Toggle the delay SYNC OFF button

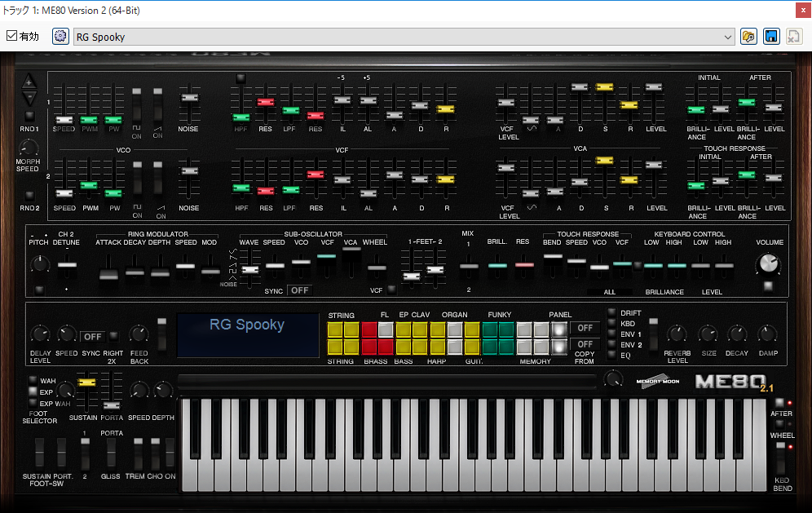(93, 337)
